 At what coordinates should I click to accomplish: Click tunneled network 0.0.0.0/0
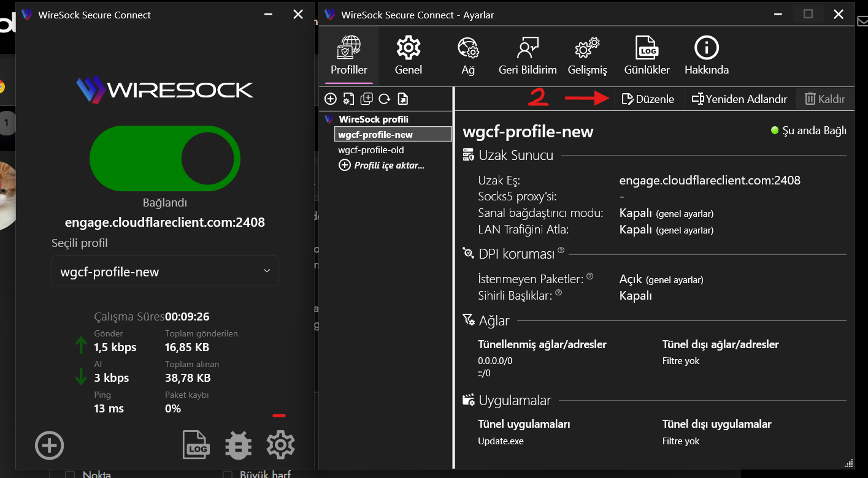pyautogui.click(x=495, y=360)
